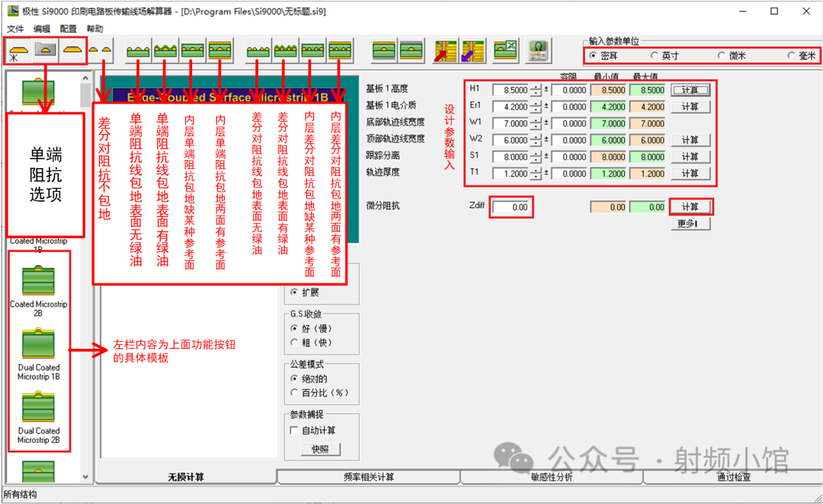Screen dimensions: 823x504
Task: Switch to the 频率相关计算 tab
Action: pyautogui.click(x=369, y=477)
